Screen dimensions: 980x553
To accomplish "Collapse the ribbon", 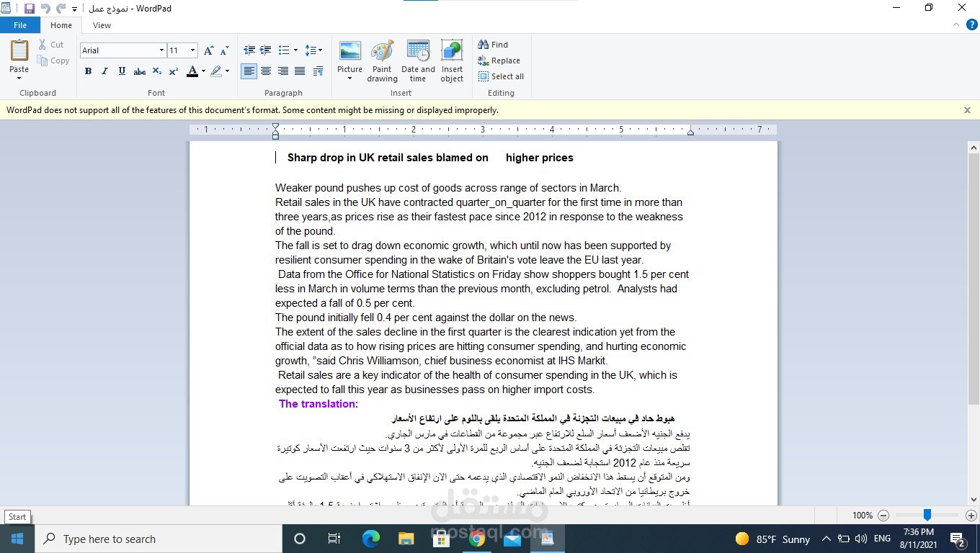I will click(958, 24).
